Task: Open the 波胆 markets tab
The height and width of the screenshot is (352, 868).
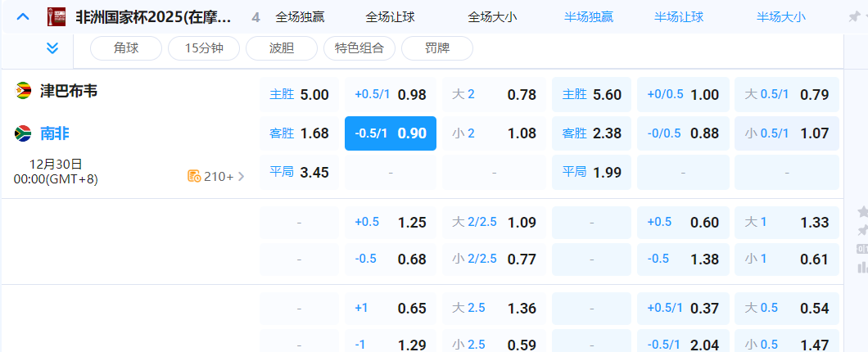Action: tap(281, 48)
